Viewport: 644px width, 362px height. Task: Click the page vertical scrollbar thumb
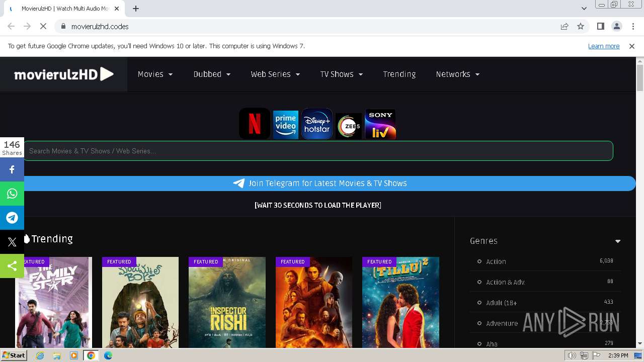[x=640, y=78]
